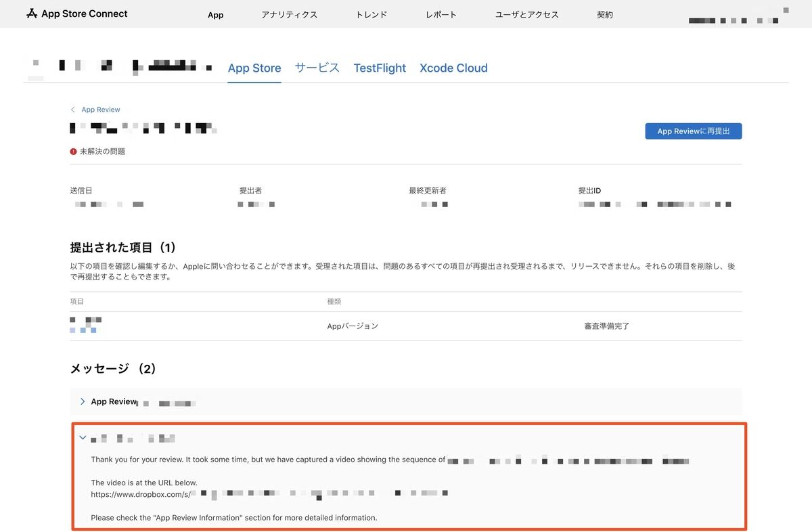The width and height of the screenshot is (812, 532).
Task: Click the 送信日 label
Action: 81,191
